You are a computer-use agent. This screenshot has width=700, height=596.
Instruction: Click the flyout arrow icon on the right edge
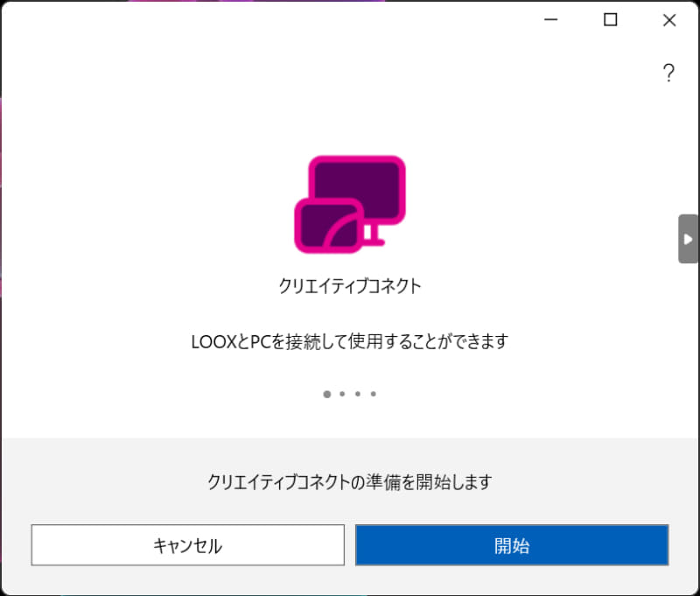click(x=688, y=237)
